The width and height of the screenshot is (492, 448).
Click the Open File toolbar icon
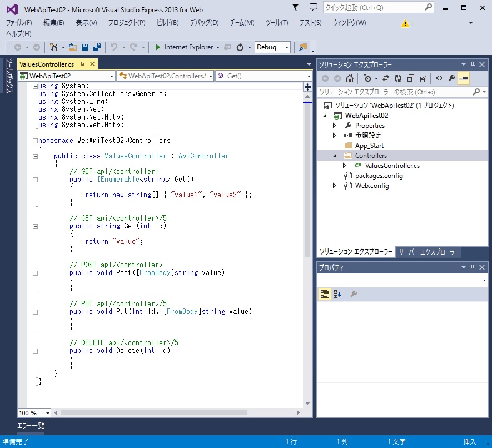[x=73, y=47]
